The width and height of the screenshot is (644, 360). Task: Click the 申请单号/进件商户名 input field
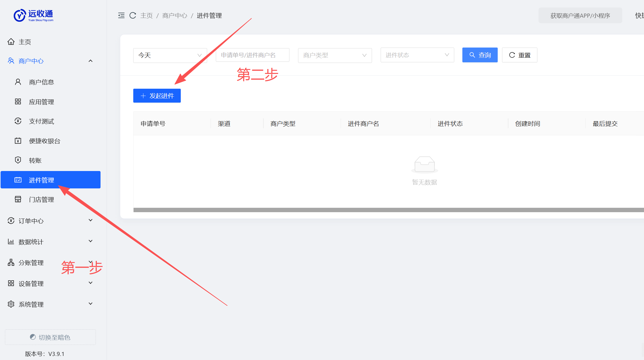pyautogui.click(x=252, y=55)
